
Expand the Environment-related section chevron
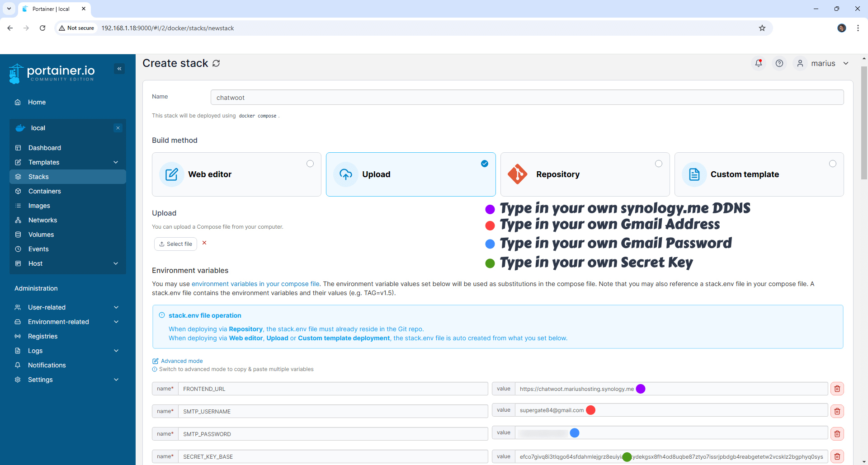click(x=116, y=322)
